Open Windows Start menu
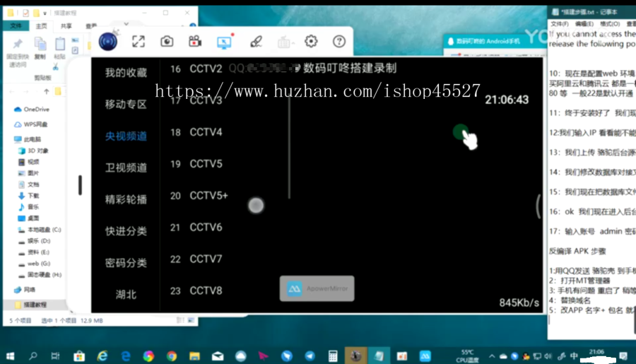This screenshot has width=636, height=364. click(x=10, y=356)
